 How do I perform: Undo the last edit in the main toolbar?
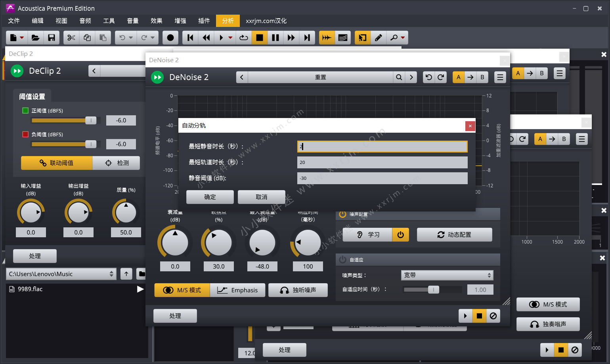point(122,38)
